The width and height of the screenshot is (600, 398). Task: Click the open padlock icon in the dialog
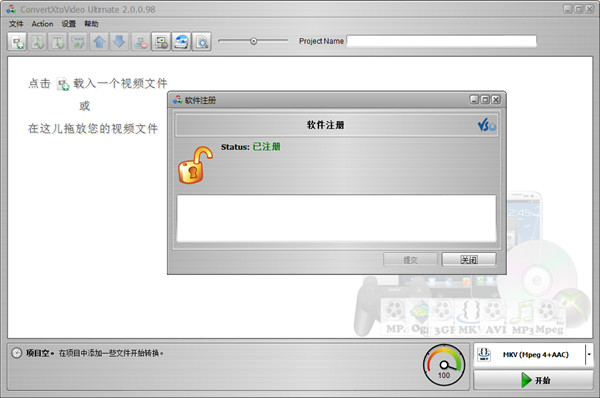[195, 165]
